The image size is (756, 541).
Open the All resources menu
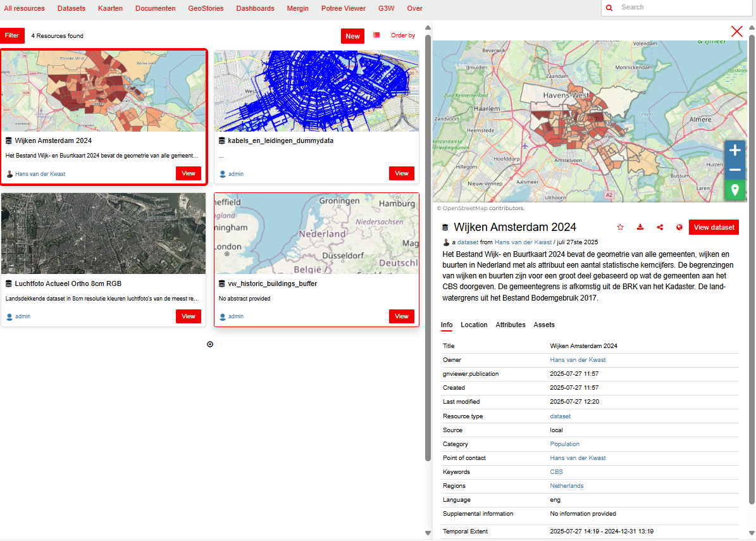[24, 8]
